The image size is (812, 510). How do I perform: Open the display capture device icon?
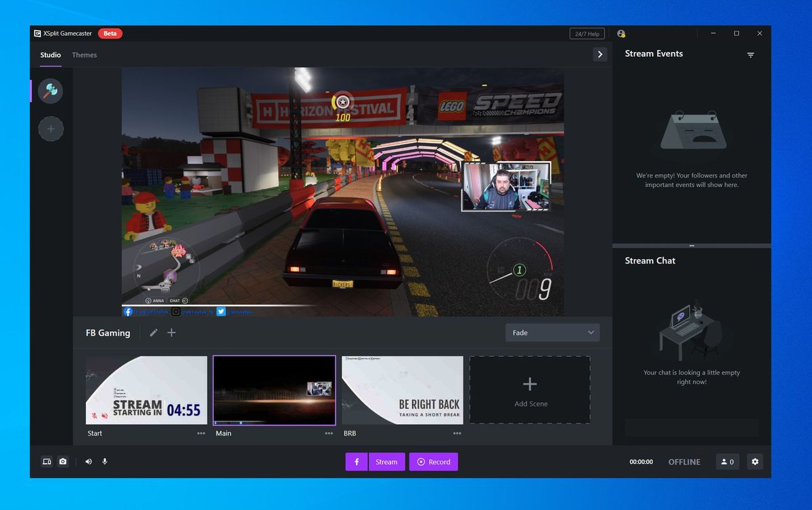click(x=47, y=462)
